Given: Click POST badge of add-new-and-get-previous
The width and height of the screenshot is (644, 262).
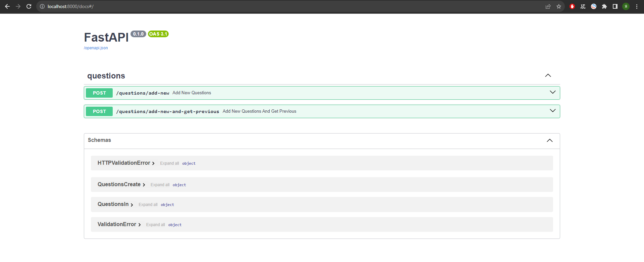Looking at the screenshot, I should tap(99, 111).
